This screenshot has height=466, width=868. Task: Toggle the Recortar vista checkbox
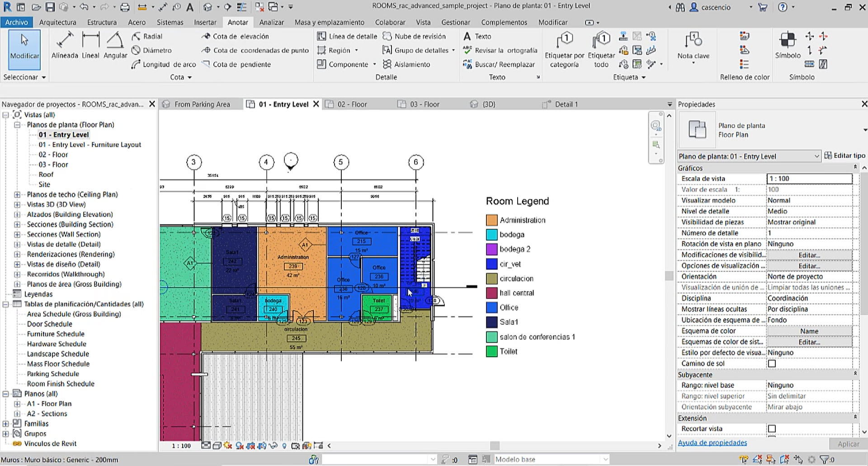coord(772,428)
